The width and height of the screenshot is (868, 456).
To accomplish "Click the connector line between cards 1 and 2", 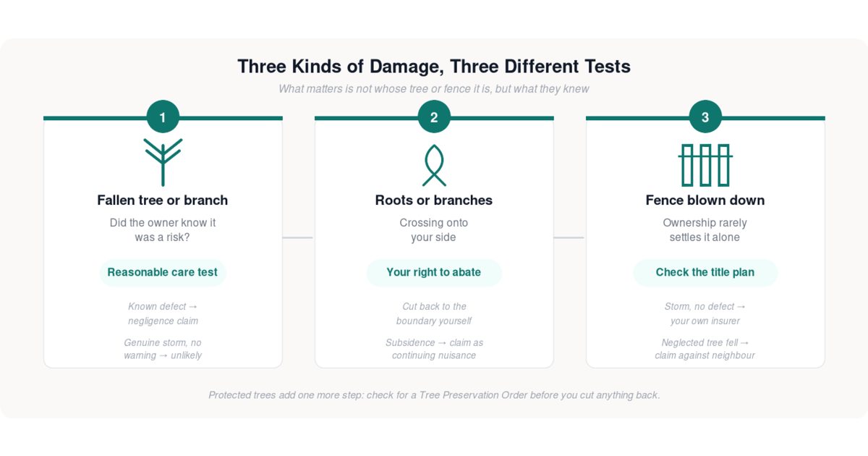I will (x=298, y=237).
